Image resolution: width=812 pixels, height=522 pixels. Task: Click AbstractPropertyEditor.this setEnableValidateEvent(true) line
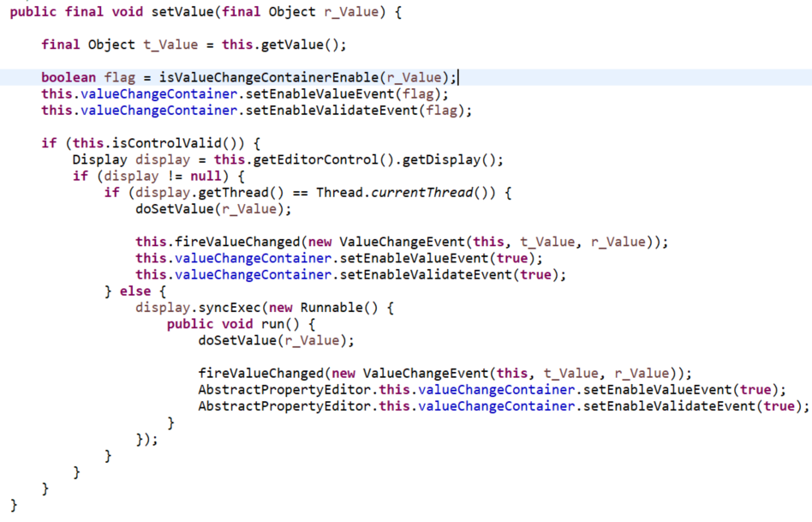(504, 406)
